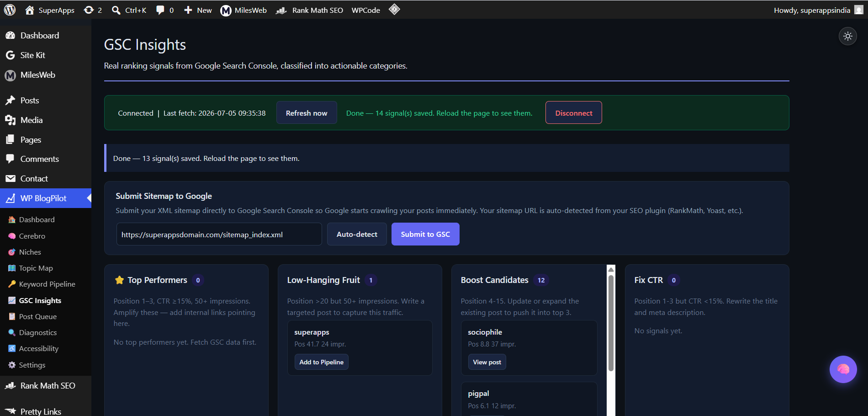Click the 'pigpal' keyword text
The width and height of the screenshot is (868, 416).
click(478, 394)
